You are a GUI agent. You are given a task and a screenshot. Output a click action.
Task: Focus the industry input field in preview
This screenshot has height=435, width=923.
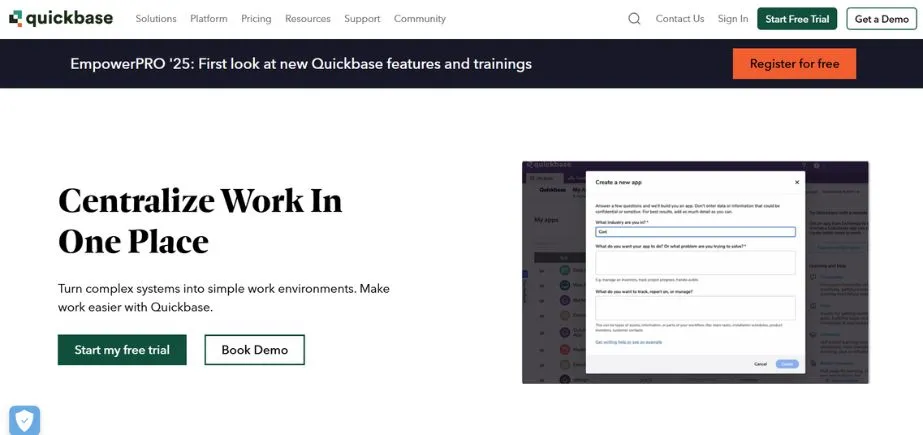(694, 231)
